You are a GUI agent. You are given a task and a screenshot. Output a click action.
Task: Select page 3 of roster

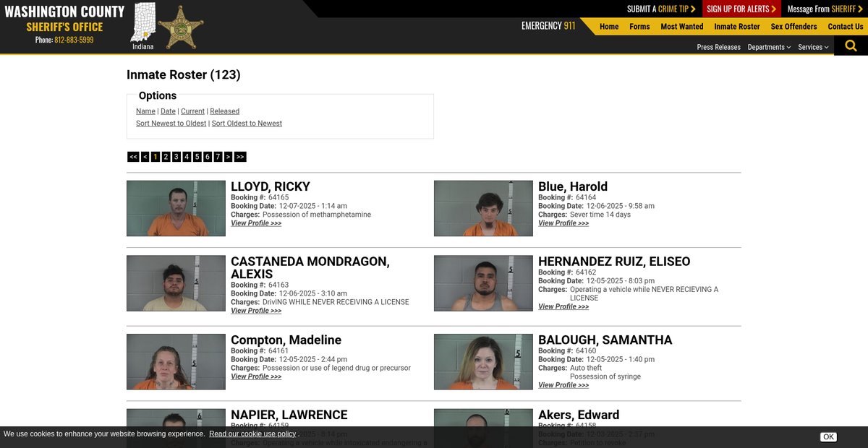tap(176, 157)
